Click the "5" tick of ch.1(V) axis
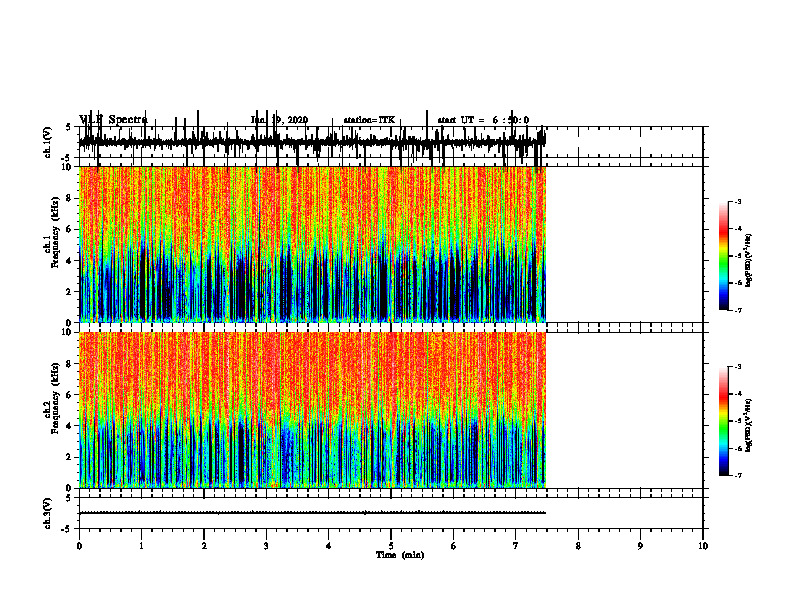 click(x=69, y=127)
